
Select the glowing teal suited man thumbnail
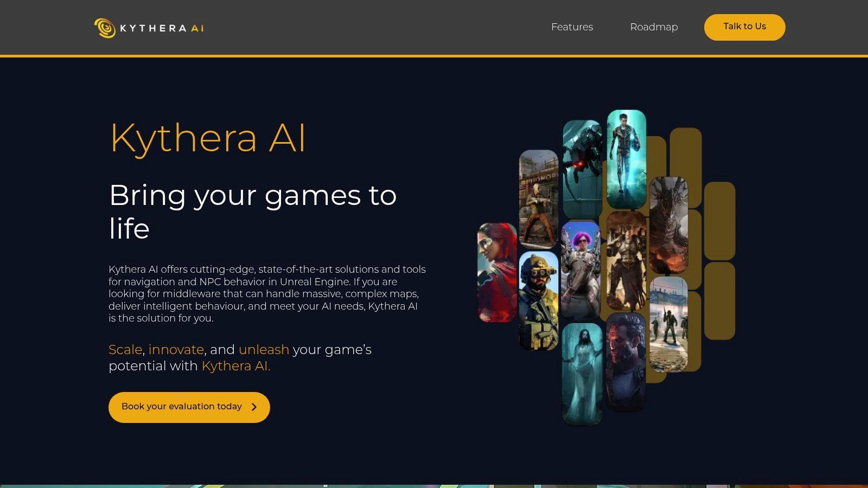click(627, 159)
